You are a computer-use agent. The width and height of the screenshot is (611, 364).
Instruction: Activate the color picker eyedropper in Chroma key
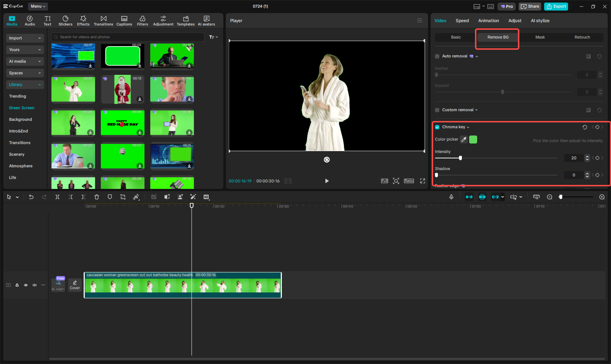464,139
